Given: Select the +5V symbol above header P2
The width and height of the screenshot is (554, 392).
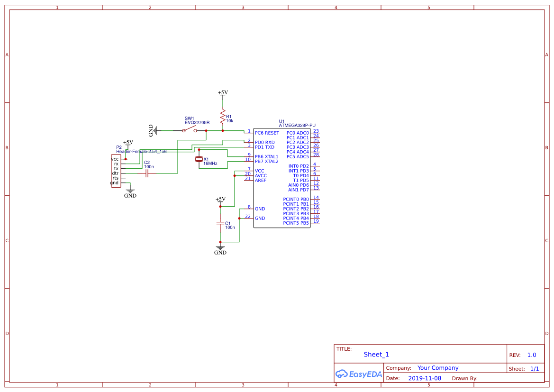Looking at the screenshot, I should pos(128,142).
